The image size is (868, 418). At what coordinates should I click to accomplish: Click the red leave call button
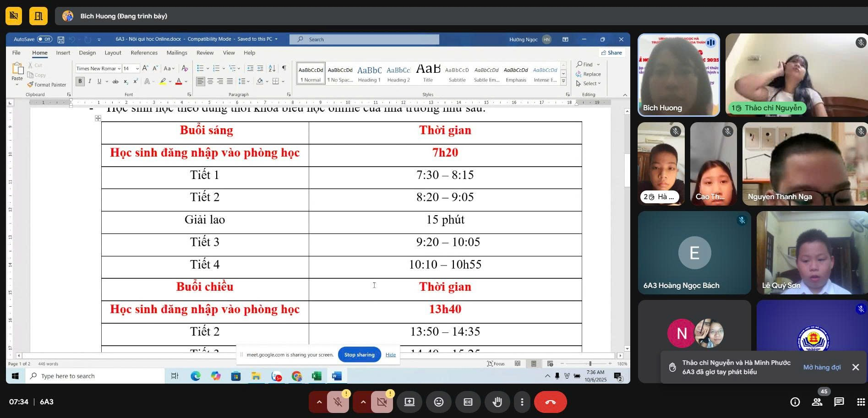coord(550,402)
